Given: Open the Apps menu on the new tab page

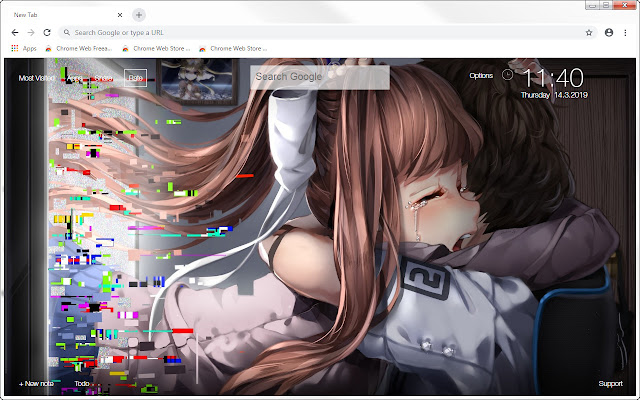Looking at the screenshot, I should coord(75,78).
